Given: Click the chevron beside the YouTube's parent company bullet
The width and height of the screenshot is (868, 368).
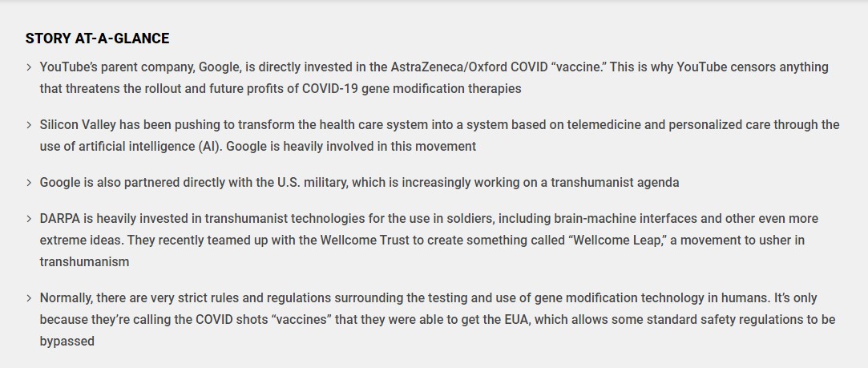Looking at the screenshot, I should click(29, 67).
